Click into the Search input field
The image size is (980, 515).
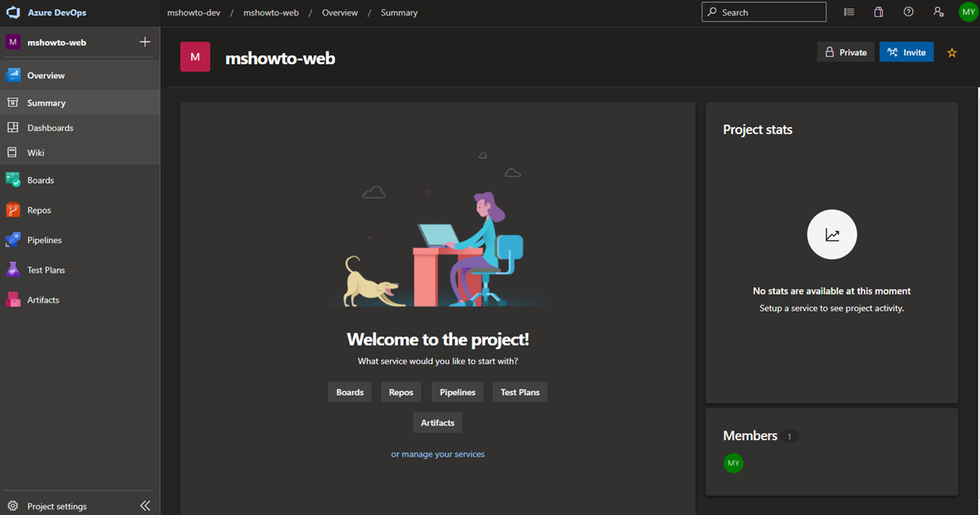764,12
